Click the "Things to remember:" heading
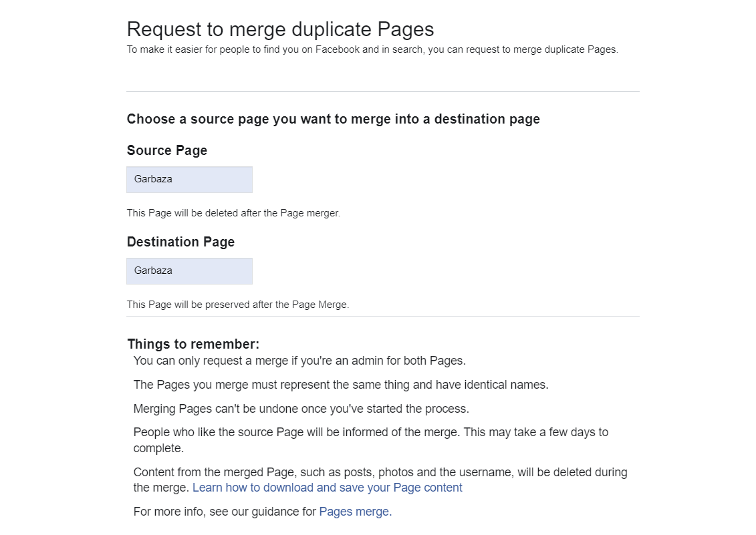Image resolution: width=756 pixels, height=535 pixels. pyautogui.click(x=193, y=345)
